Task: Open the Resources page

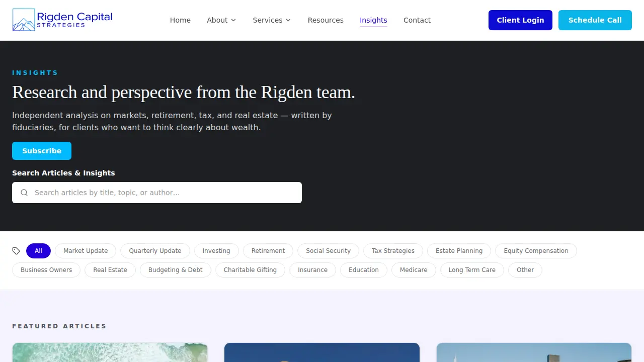Action: [x=326, y=20]
